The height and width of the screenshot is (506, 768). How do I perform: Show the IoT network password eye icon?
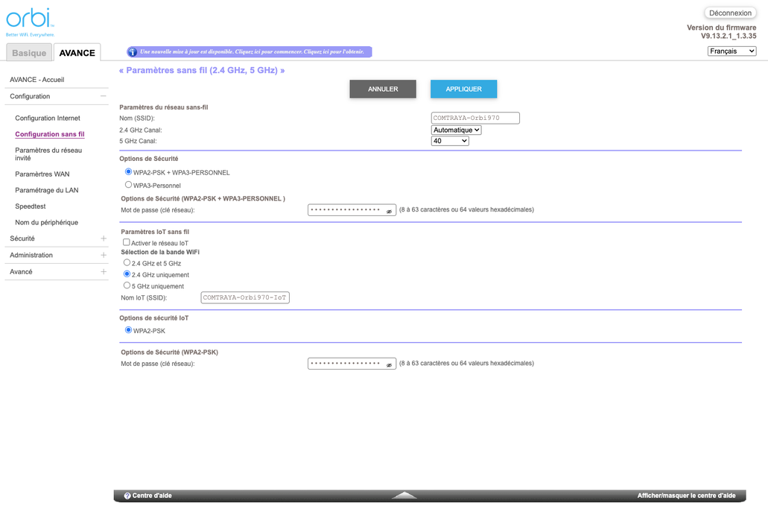(x=389, y=364)
